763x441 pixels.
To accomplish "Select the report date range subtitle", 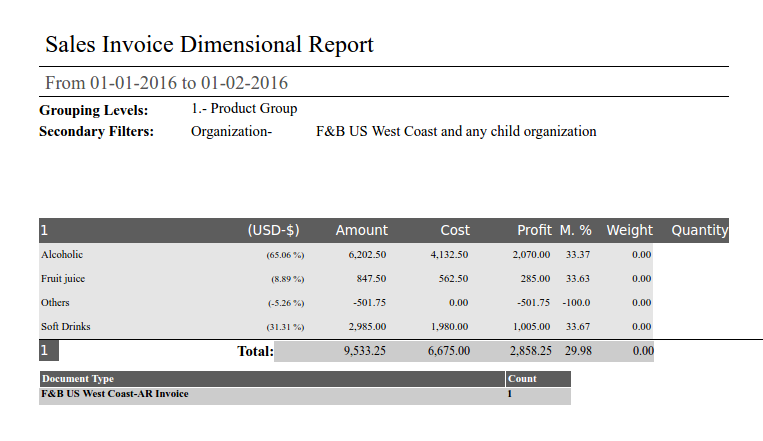I will point(167,82).
